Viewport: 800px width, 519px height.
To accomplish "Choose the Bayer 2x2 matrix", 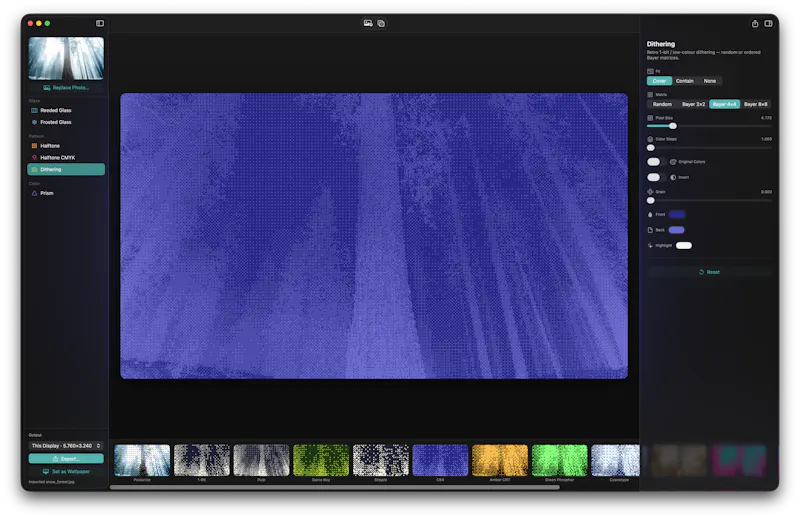I will pos(693,104).
